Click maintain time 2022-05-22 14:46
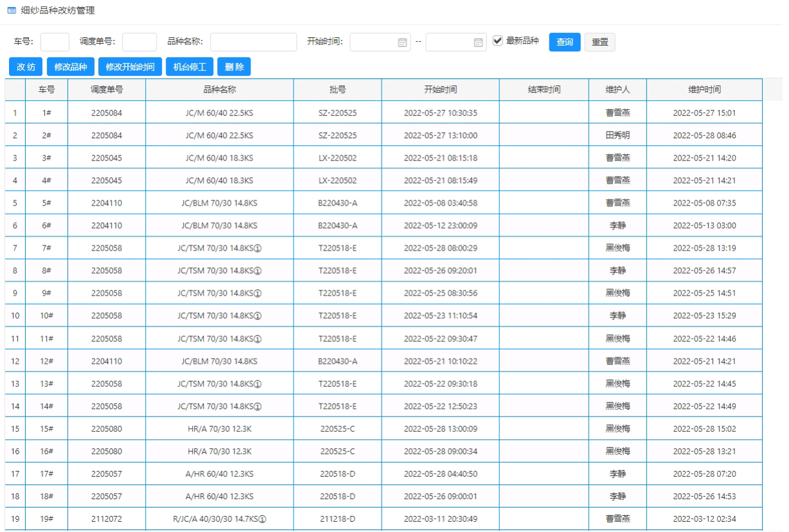Image resolution: width=789 pixels, height=532 pixels. 704,338
